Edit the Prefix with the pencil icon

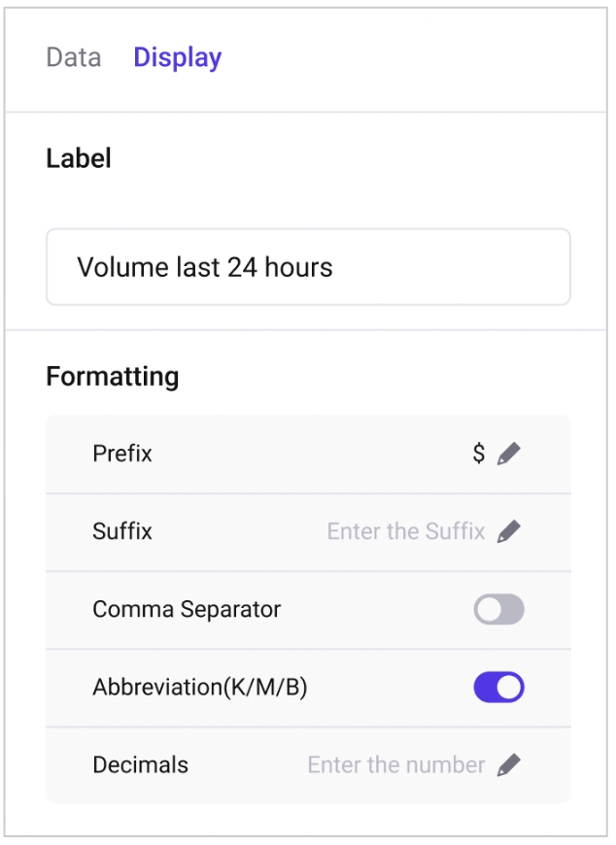[x=508, y=454]
